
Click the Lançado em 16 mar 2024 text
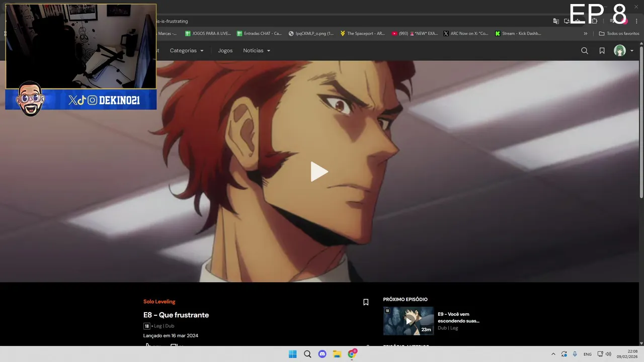pos(171,335)
